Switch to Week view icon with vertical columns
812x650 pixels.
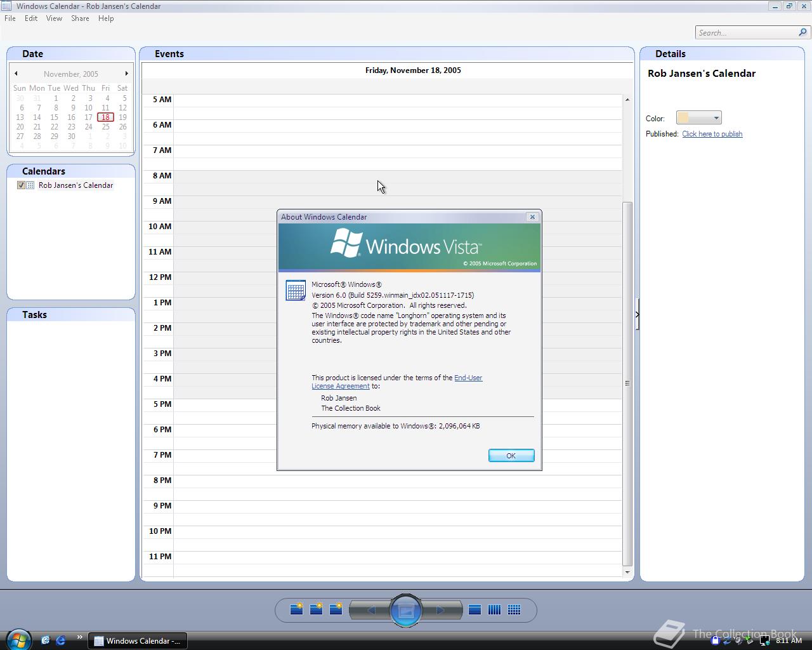(494, 610)
